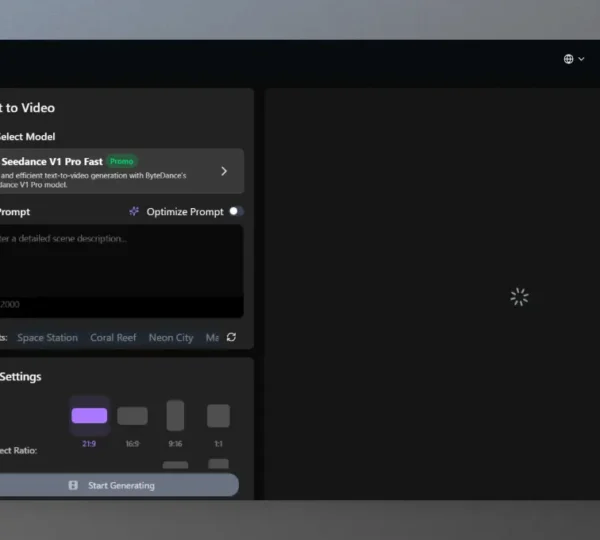Click the sparkle icon beside Optimize Prompt
The height and width of the screenshot is (540, 600).
tap(134, 212)
